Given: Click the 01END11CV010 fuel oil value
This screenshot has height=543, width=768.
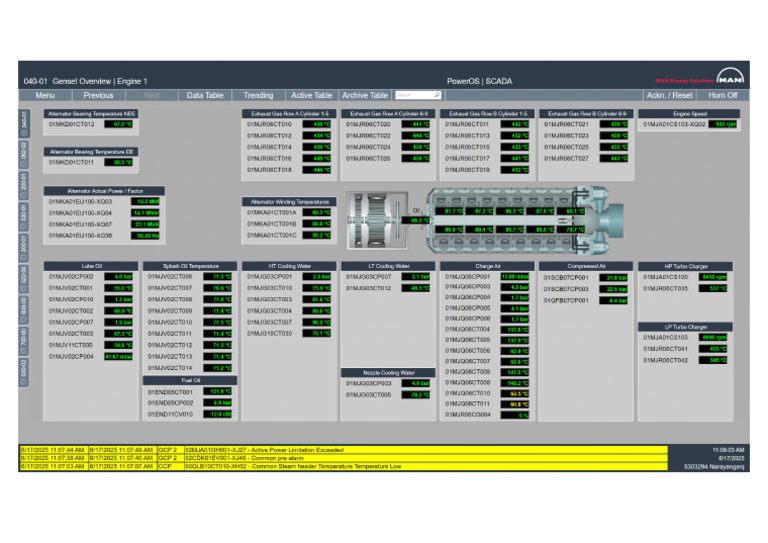Looking at the screenshot, I should click(x=217, y=414).
